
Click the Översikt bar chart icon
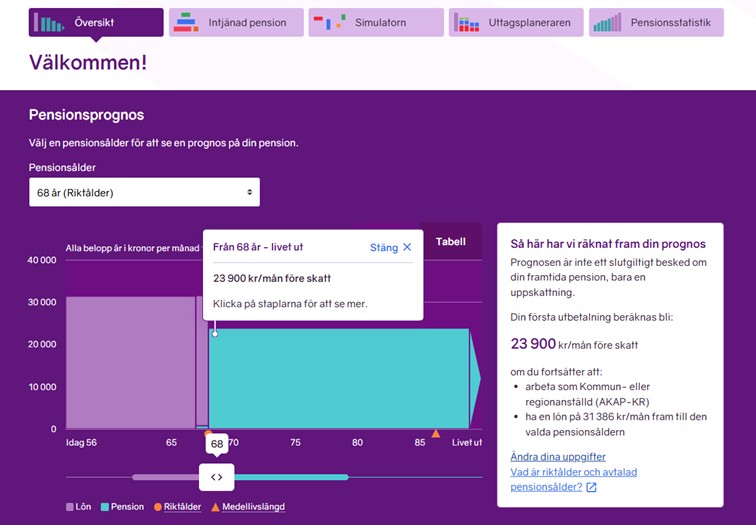tap(48, 22)
